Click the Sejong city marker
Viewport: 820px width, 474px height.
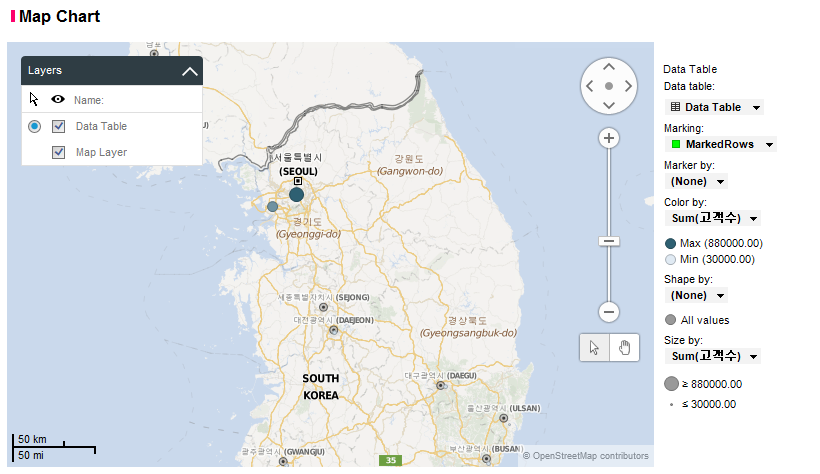click(x=324, y=308)
